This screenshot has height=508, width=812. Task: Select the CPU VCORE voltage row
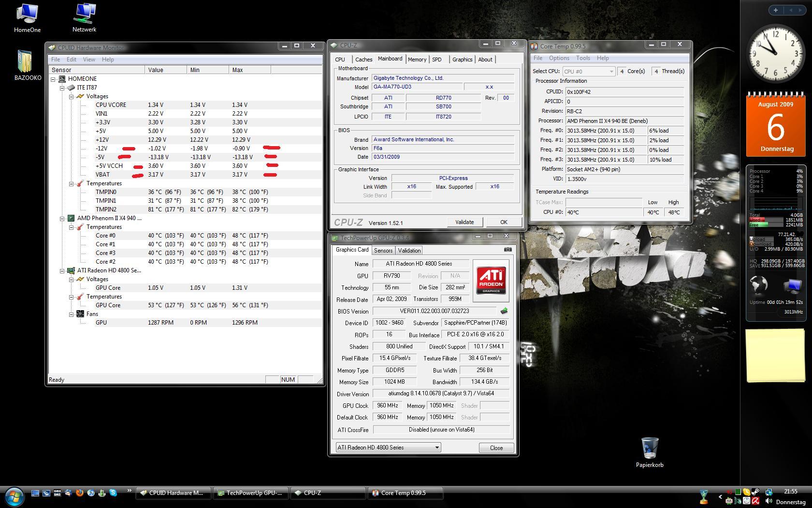185,105
